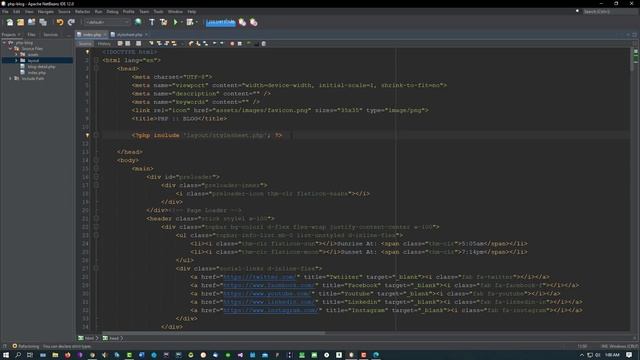Screen dimensions: 640x360
Task: Select the stylesheet.php editor tab
Action: click(129, 35)
